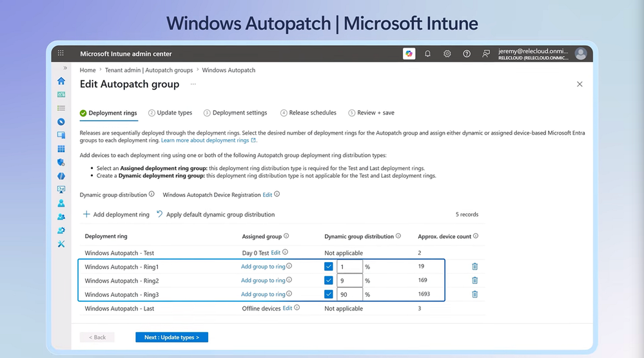
Task: Open Troubleshooting + support tools icon
Action: click(61, 244)
